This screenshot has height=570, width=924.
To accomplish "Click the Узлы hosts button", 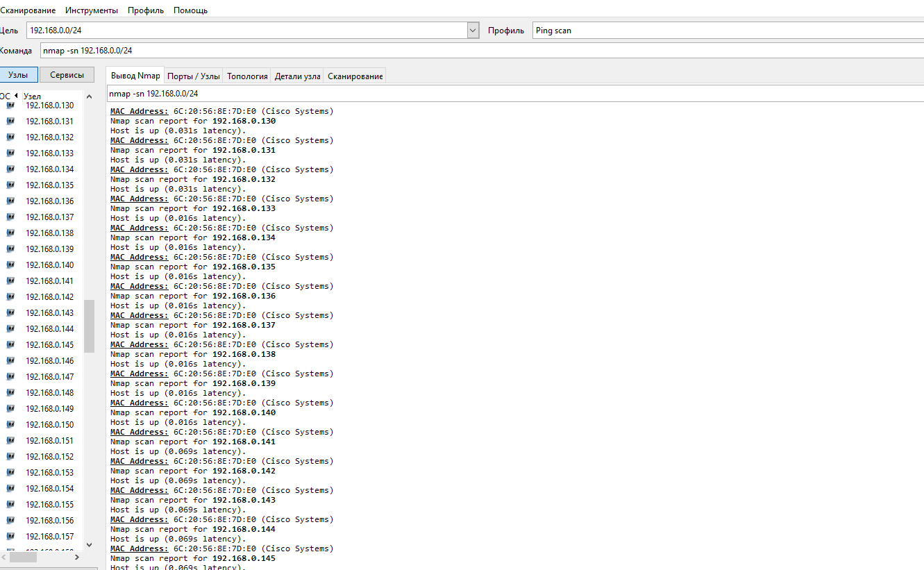I will (x=18, y=75).
